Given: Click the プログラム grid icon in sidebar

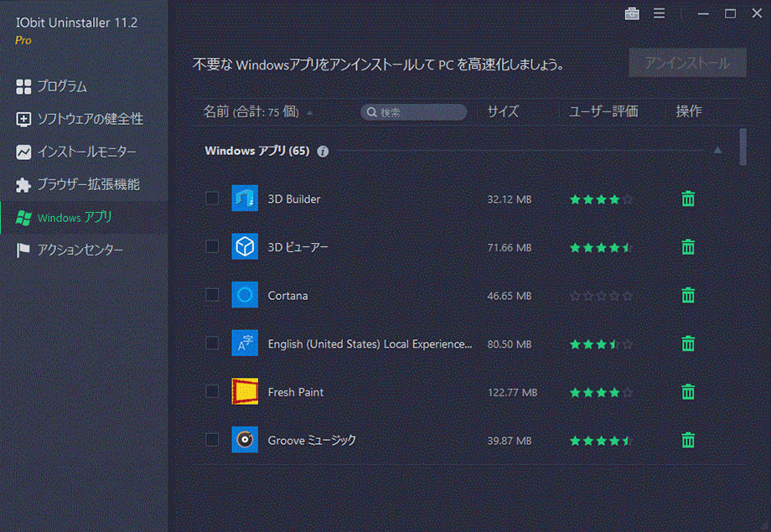Looking at the screenshot, I should click(23, 86).
